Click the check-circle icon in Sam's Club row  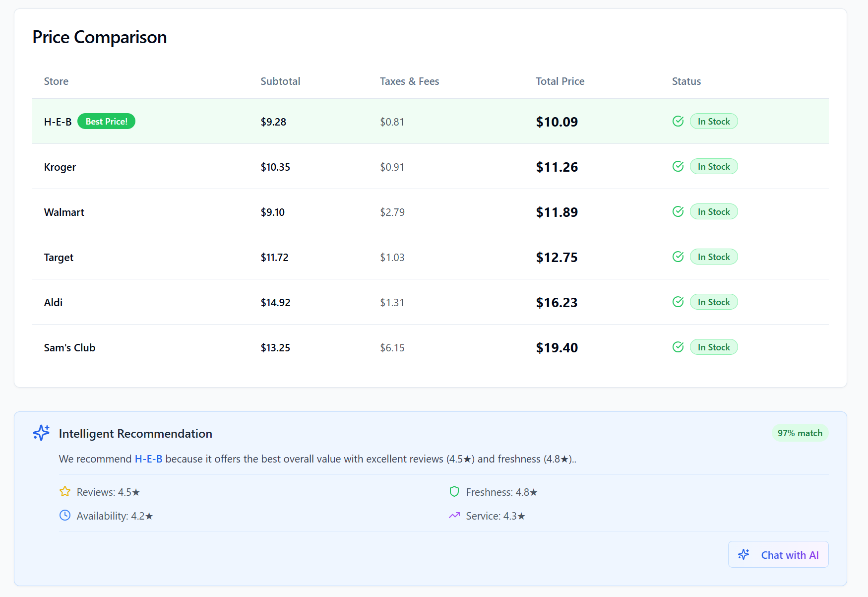tap(678, 347)
